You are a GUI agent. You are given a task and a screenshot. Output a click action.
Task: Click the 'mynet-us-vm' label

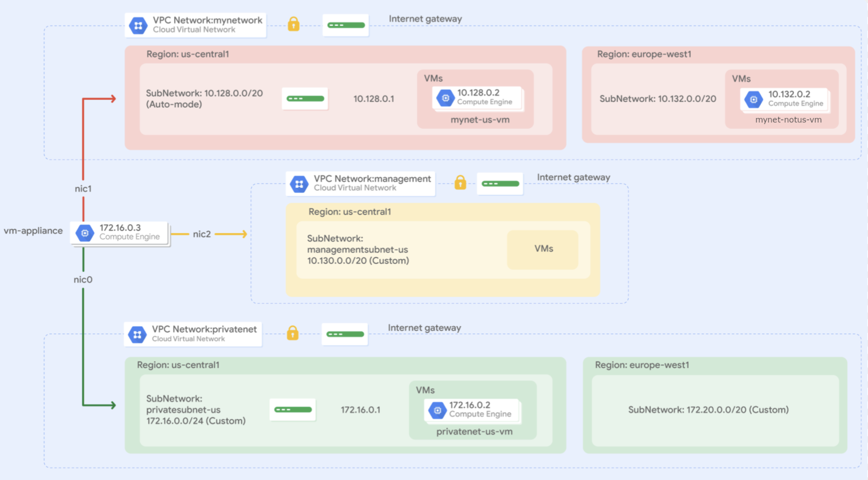pos(480,120)
